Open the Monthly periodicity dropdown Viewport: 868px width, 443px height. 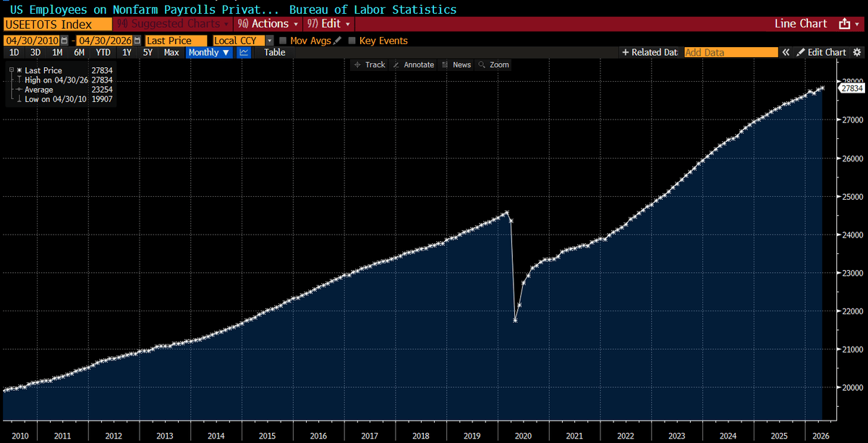(x=210, y=52)
